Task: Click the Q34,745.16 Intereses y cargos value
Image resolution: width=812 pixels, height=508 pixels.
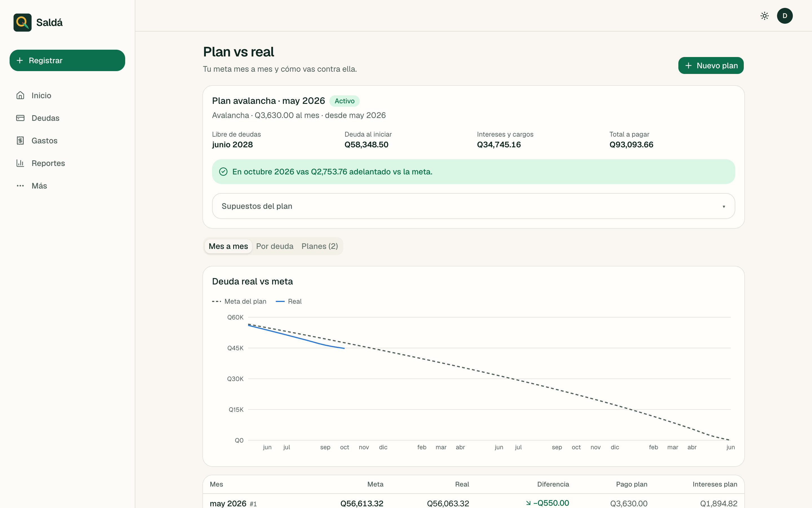Action: (x=498, y=144)
